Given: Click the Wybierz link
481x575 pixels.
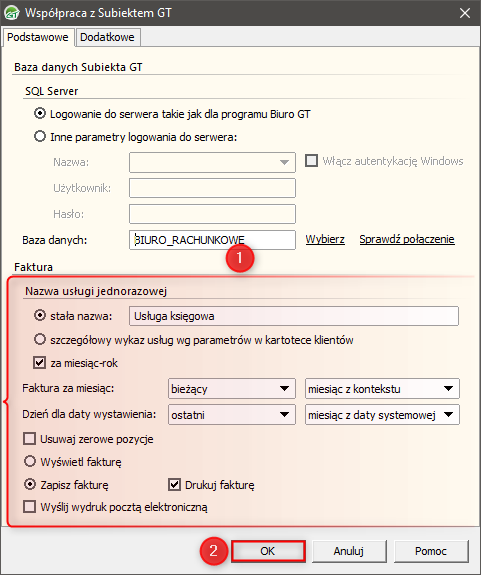Looking at the screenshot, I should [x=325, y=239].
